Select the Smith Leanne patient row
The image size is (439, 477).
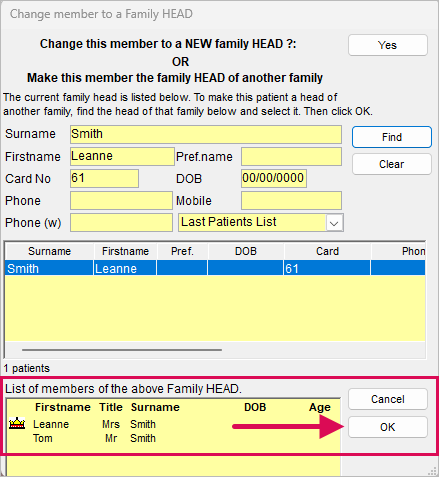click(x=215, y=268)
